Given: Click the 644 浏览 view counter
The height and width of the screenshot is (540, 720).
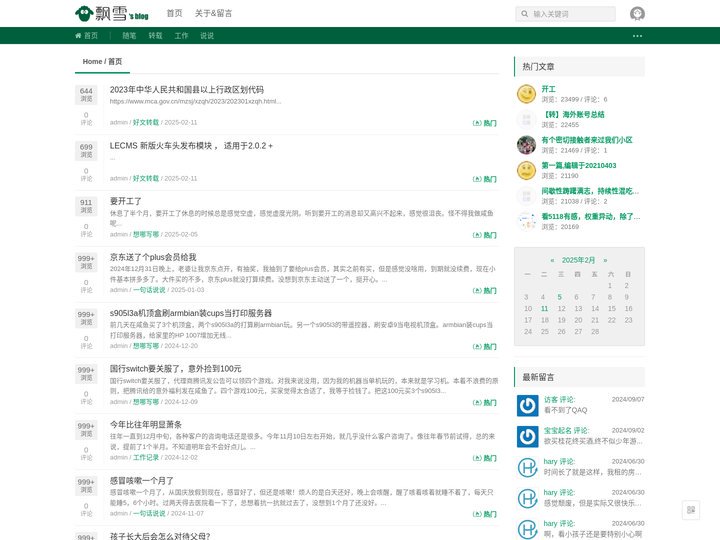Looking at the screenshot, I should (x=86, y=95).
